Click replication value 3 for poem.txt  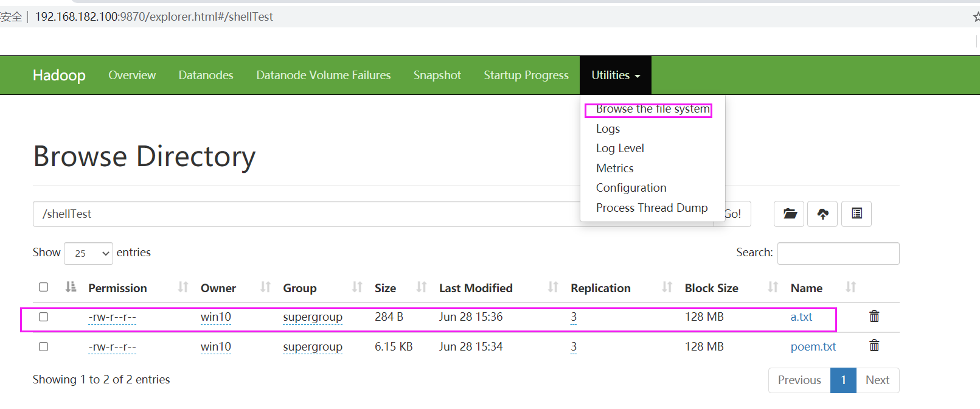(574, 347)
